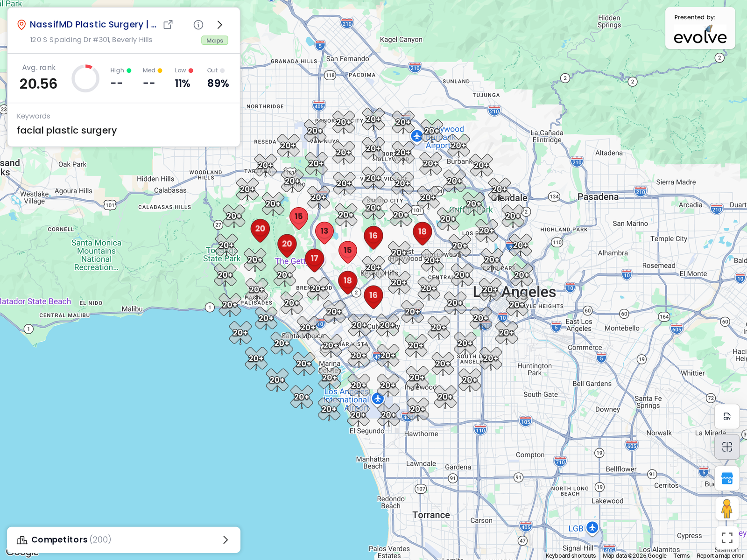Click the NassifMD Plastic Surgery title link
Viewport: 747px width, 560px height.
93,24
